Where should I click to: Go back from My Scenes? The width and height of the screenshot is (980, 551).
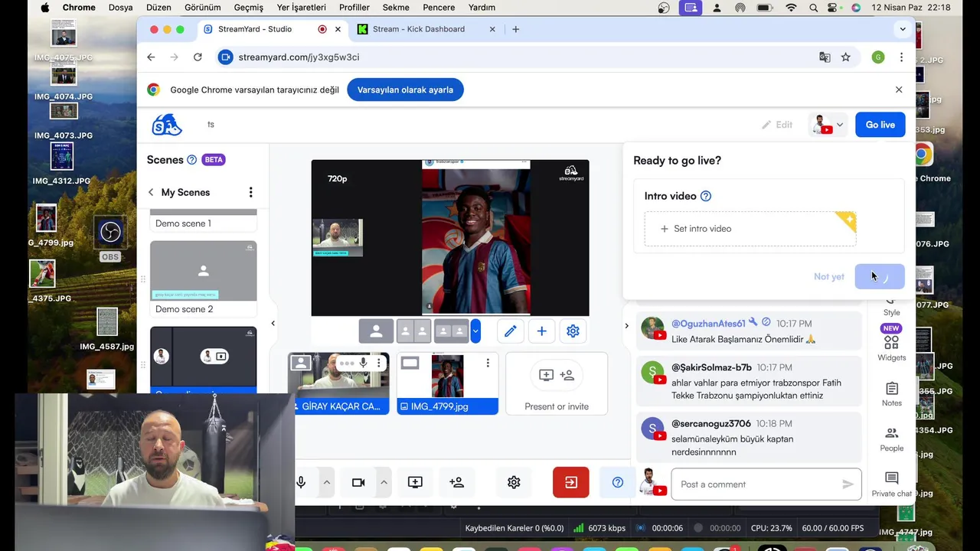151,192
